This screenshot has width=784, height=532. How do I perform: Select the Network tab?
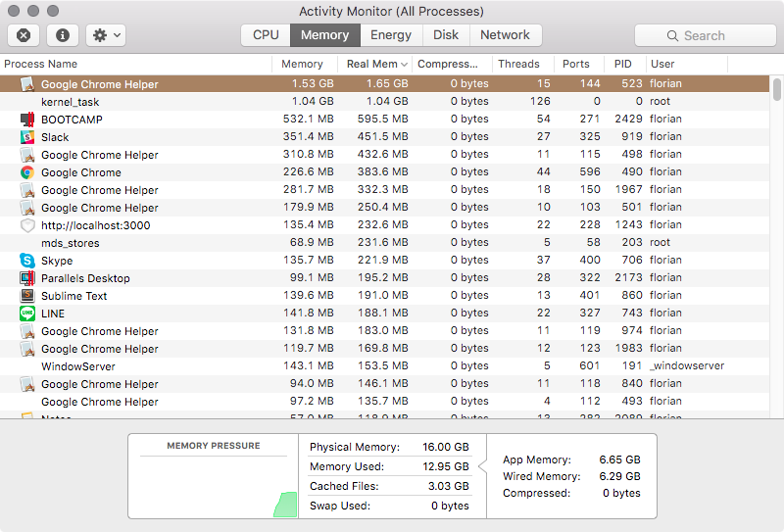coord(505,35)
